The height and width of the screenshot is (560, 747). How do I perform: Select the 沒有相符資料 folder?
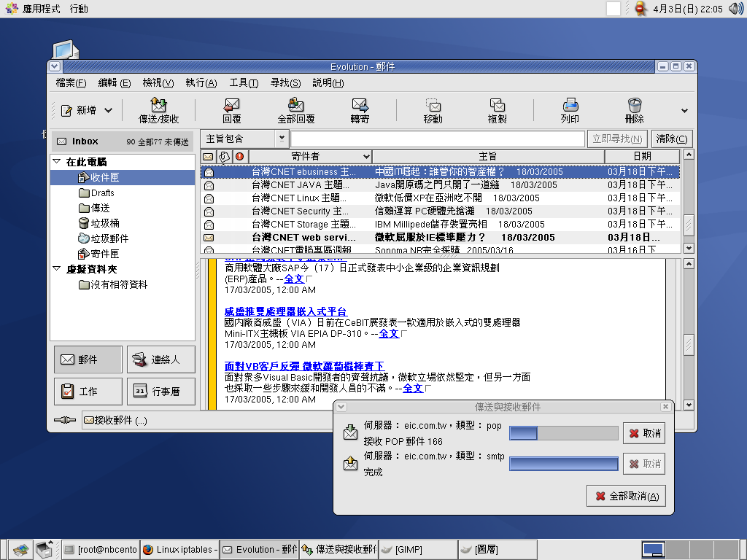coord(113,285)
